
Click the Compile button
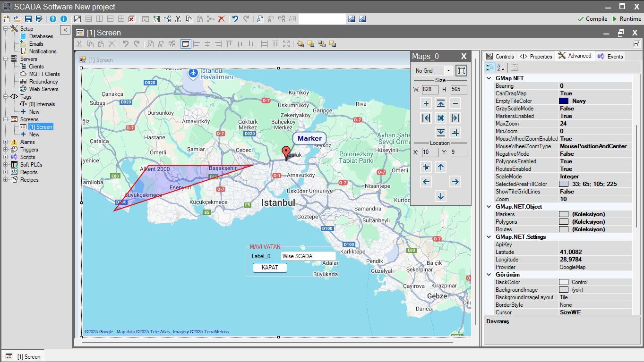click(x=592, y=19)
